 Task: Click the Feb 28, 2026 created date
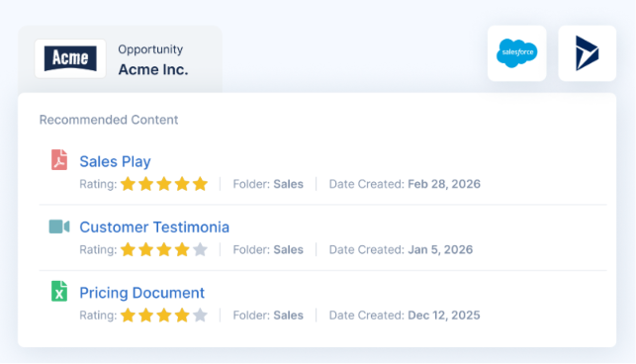tap(444, 184)
